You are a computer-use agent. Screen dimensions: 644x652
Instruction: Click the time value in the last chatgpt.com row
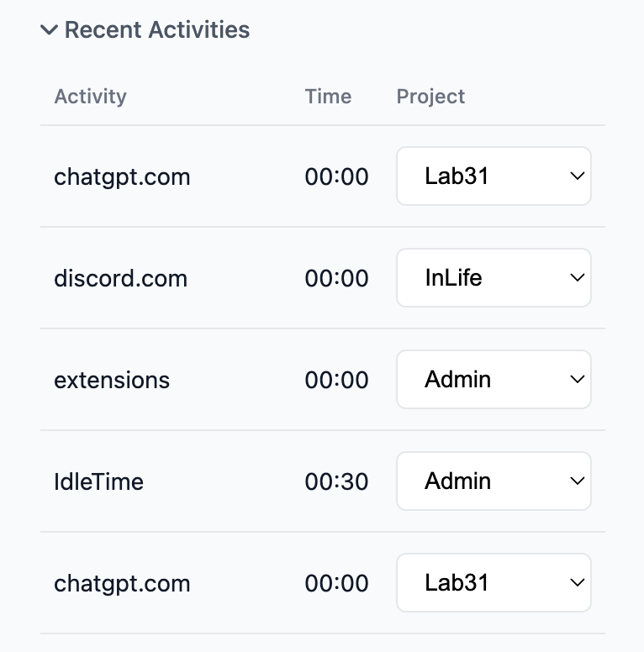coord(336,583)
